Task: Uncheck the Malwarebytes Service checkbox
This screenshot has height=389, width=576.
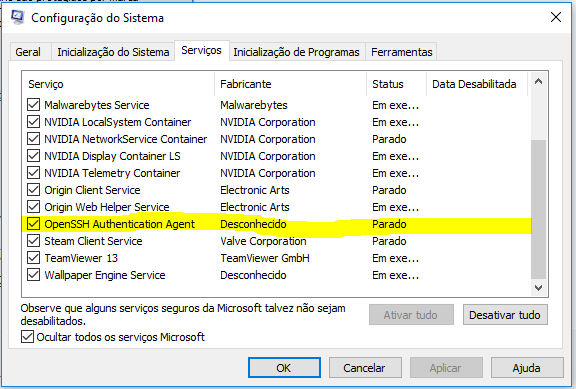Action: tap(33, 105)
